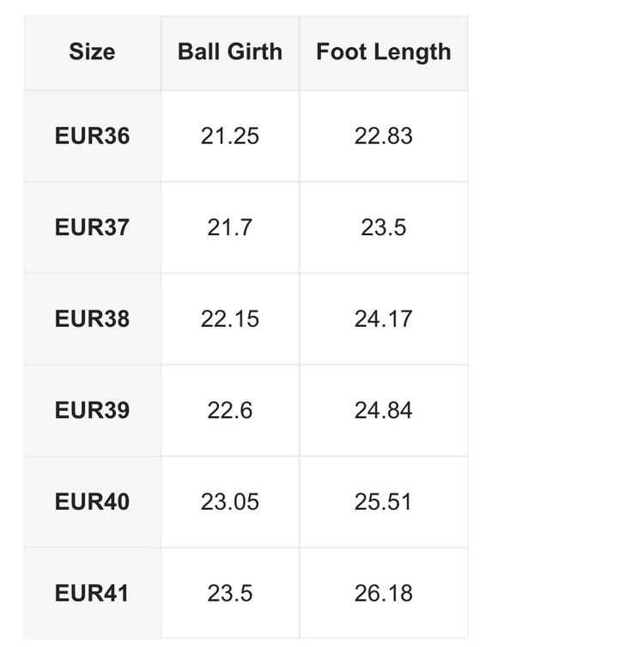Click ball girth value 23.05
The height and width of the screenshot is (647, 644).
pos(229,502)
